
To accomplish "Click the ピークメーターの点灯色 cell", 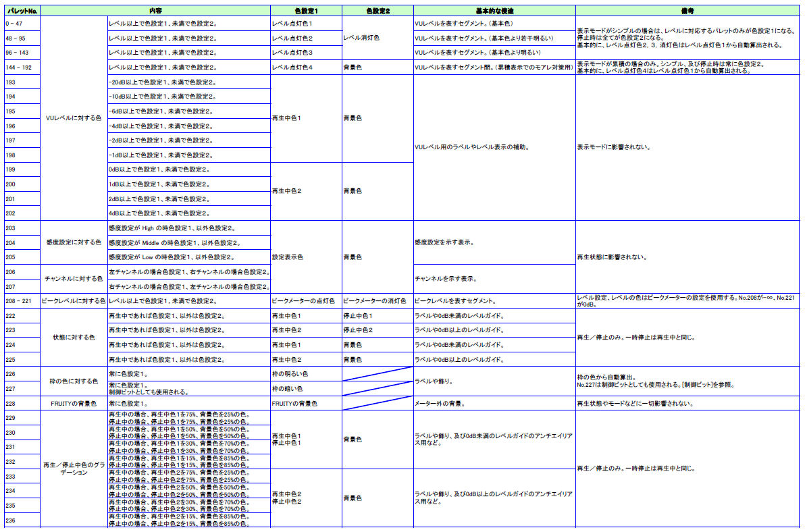I will (306, 301).
